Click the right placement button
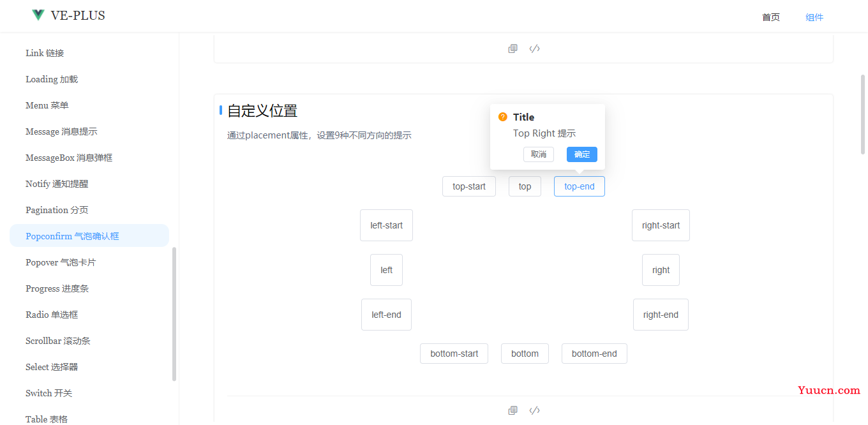The height and width of the screenshot is (425, 868). point(661,270)
